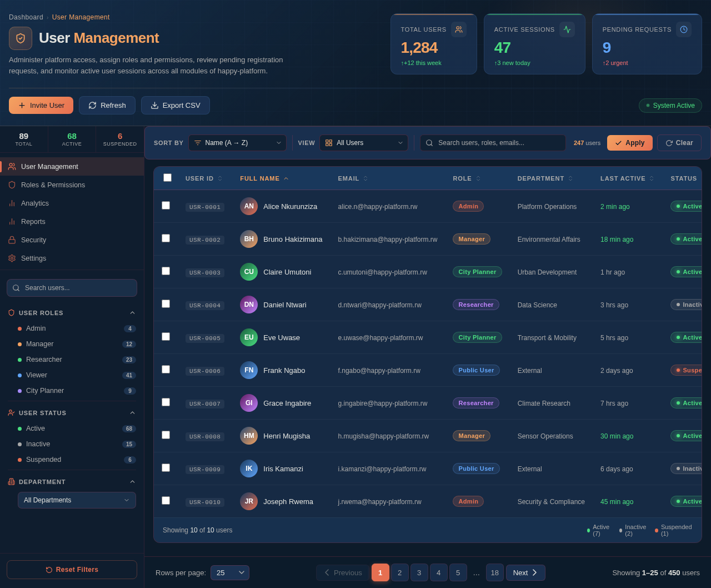Viewport: 711px width, 588px height.
Task: Open Settings from the sidebar
Action: click(72, 258)
